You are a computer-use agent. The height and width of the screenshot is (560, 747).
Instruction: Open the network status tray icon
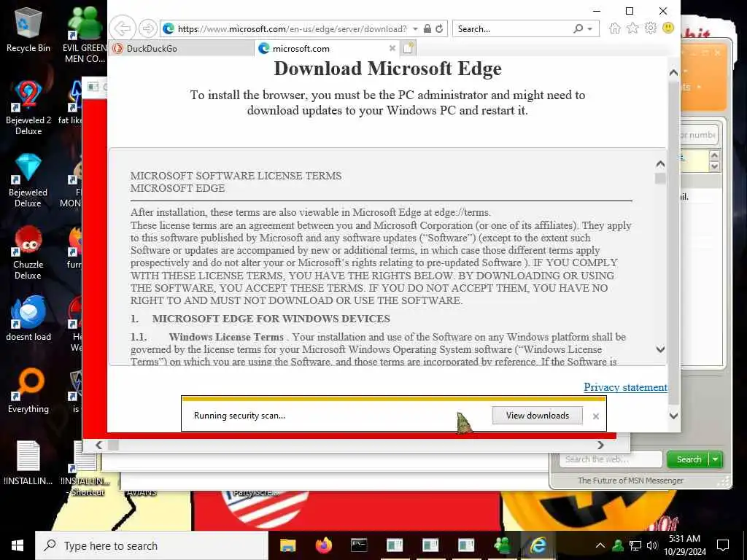click(635, 545)
